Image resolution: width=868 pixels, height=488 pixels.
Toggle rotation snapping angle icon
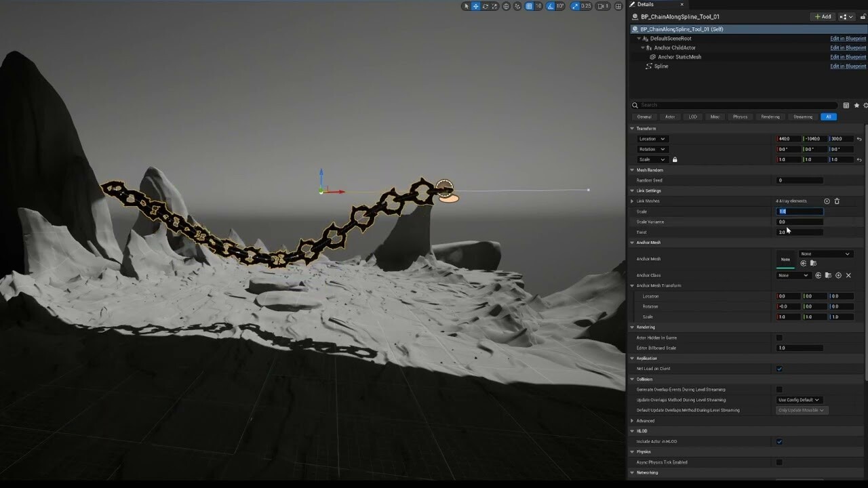549,5
